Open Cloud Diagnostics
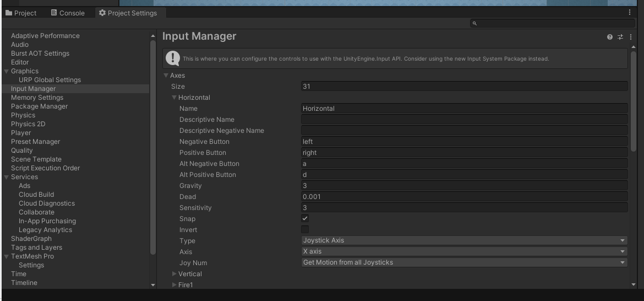Image resolution: width=644 pixels, height=301 pixels. click(47, 203)
